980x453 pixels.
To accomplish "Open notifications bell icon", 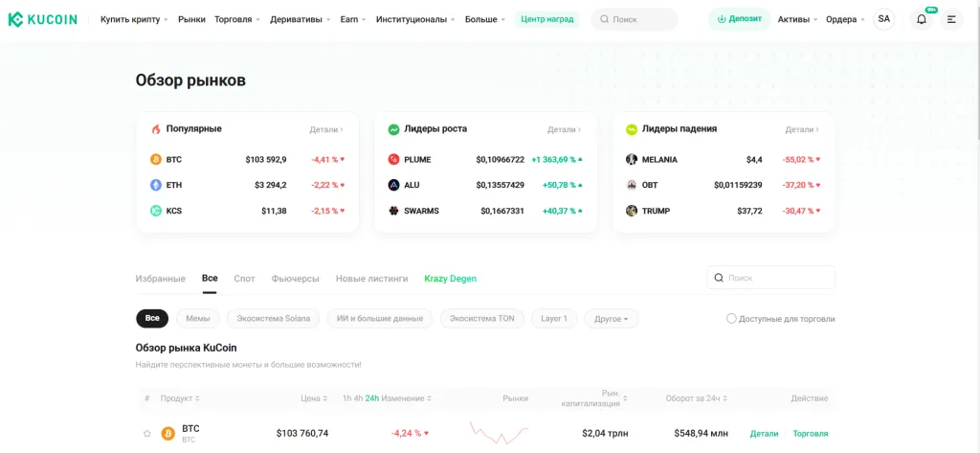I will pyautogui.click(x=921, y=19).
